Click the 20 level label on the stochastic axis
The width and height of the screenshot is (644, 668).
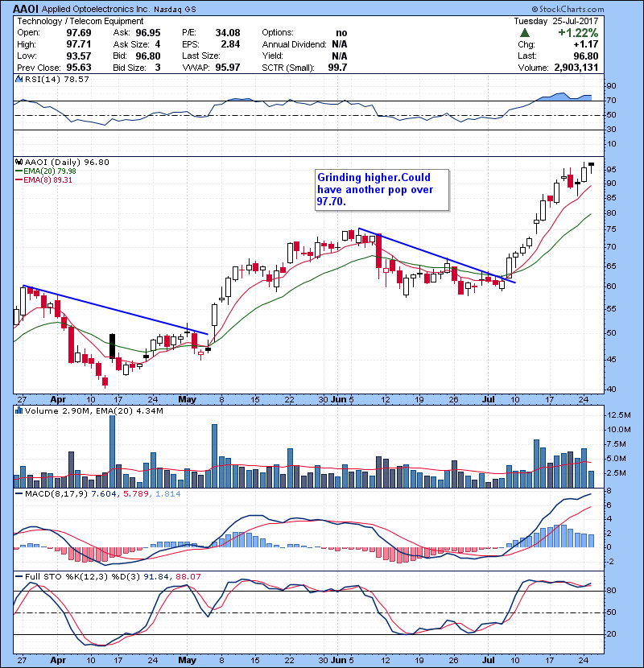click(x=611, y=634)
